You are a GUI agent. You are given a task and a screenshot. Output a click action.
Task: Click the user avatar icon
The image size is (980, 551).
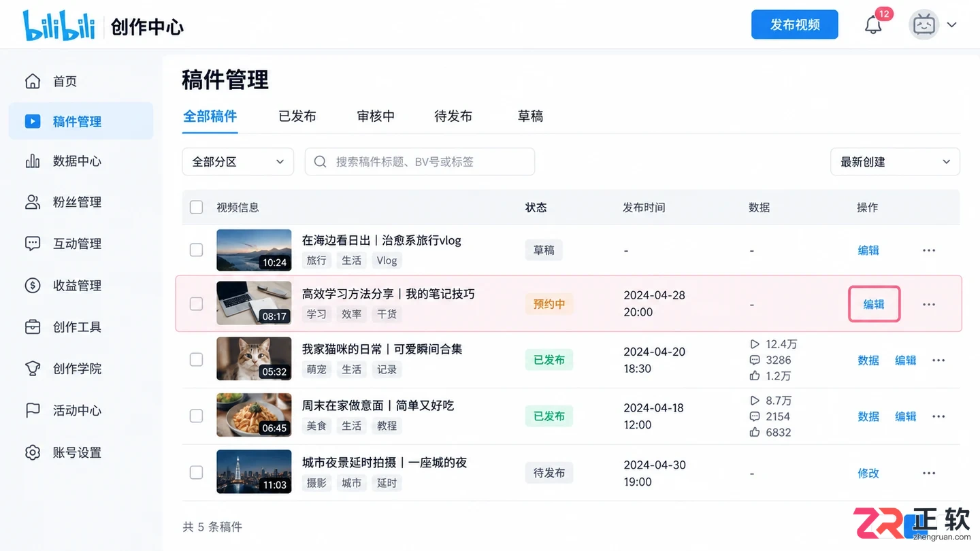click(924, 25)
